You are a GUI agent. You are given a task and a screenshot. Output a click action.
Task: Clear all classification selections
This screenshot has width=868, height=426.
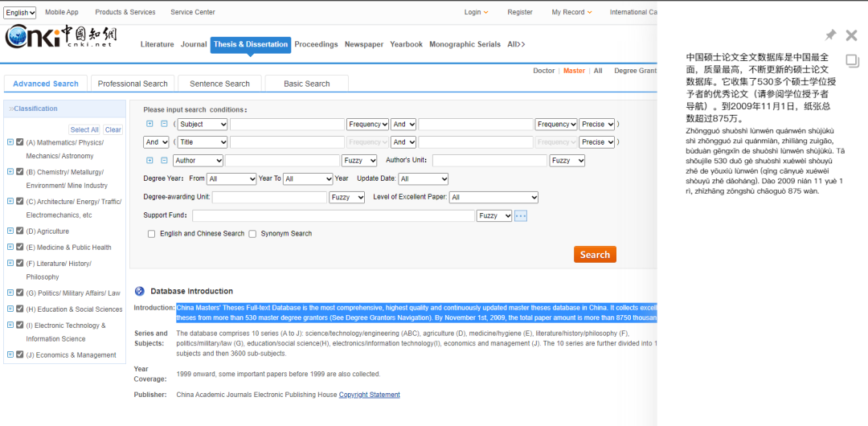[x=113, y=129]
